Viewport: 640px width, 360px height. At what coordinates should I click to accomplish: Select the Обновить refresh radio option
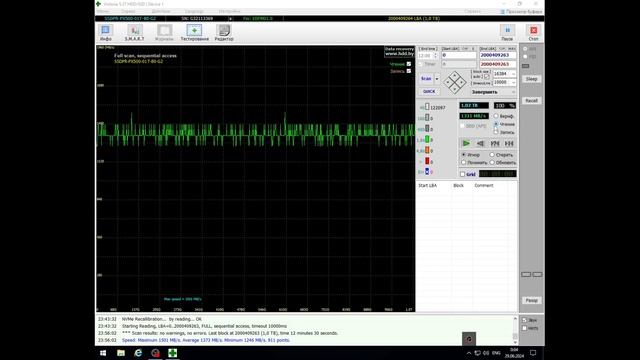(x=492, y=162)
